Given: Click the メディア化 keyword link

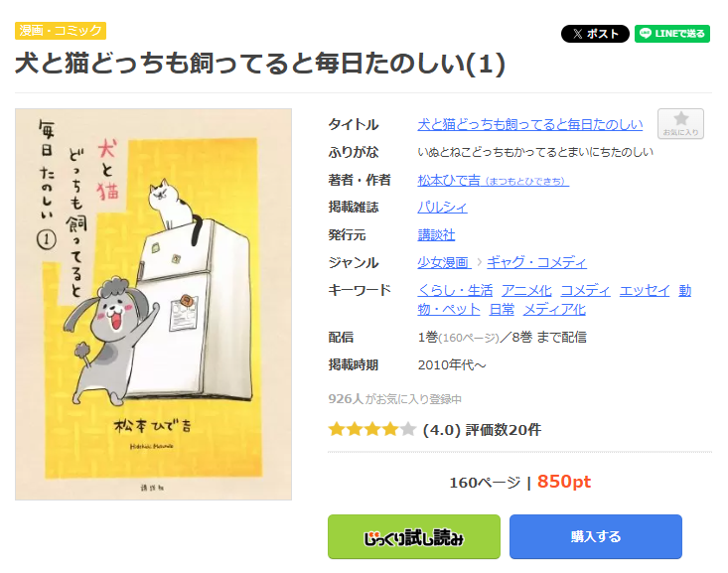Looking at the screenshot, I should 554,309.
